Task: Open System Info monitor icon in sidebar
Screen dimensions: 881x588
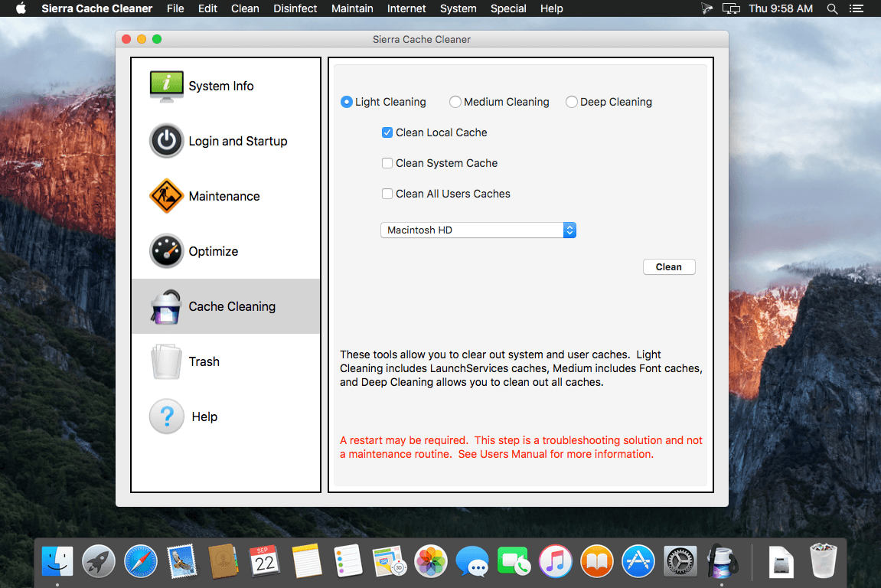Action: click(x=166, y=86)
